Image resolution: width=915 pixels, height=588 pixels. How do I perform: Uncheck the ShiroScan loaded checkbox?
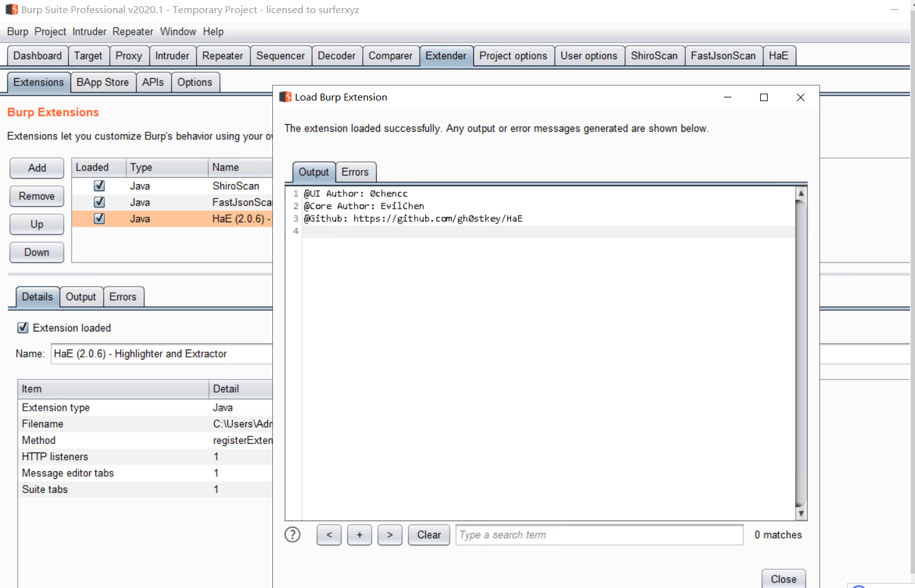tap(99, 186)
